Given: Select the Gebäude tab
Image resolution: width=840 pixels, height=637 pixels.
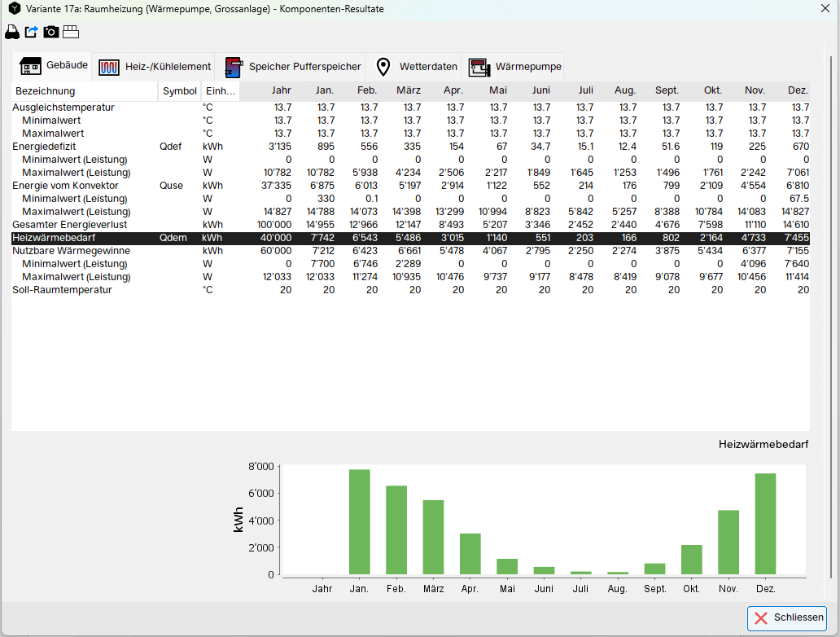Looking at the screenshot, I should [x=54, y=65].
